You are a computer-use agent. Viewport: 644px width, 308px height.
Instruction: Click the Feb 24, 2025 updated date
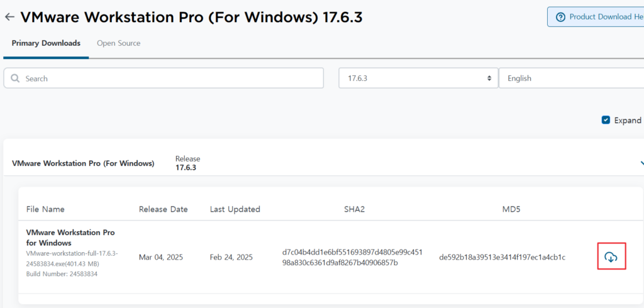tap(231, 258)
